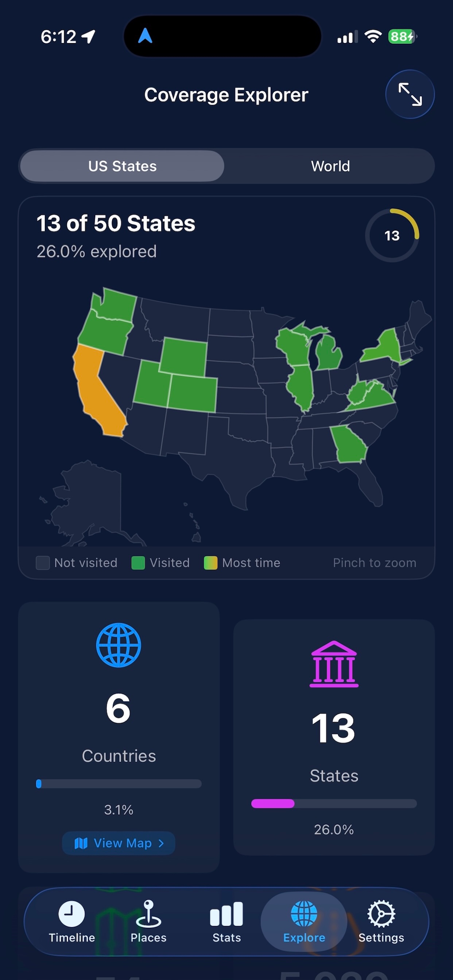Open the Timeline clock icon

(71, 914)
